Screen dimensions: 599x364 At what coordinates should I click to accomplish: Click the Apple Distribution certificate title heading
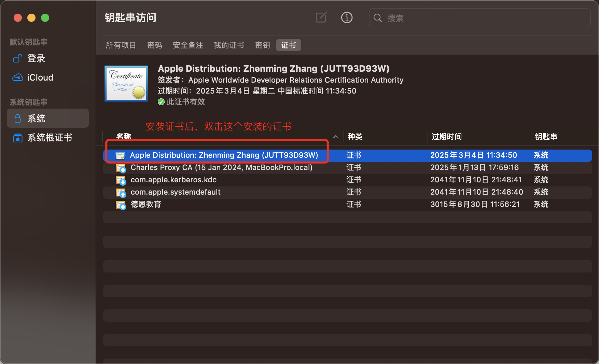point(274,69)
